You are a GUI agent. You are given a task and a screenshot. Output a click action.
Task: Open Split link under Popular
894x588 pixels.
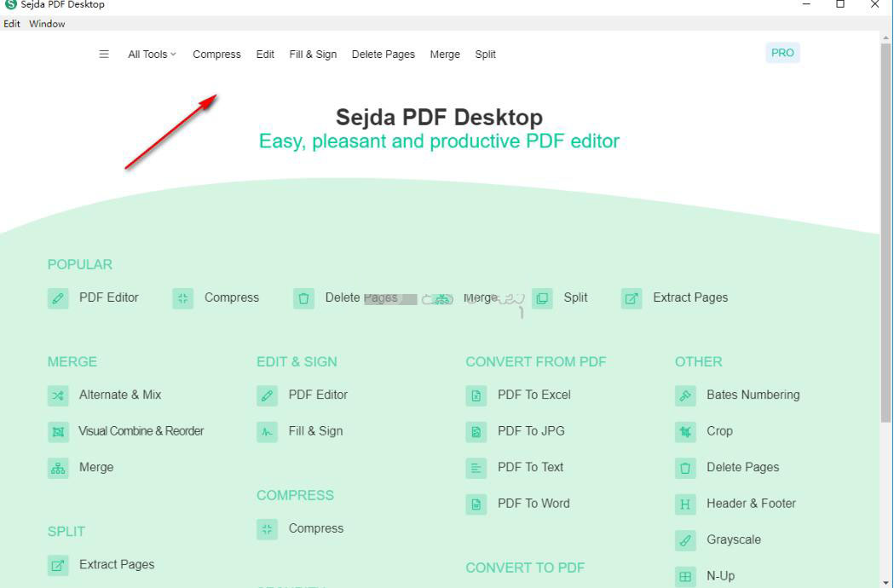pyautogui.click(x=575, y=297)
